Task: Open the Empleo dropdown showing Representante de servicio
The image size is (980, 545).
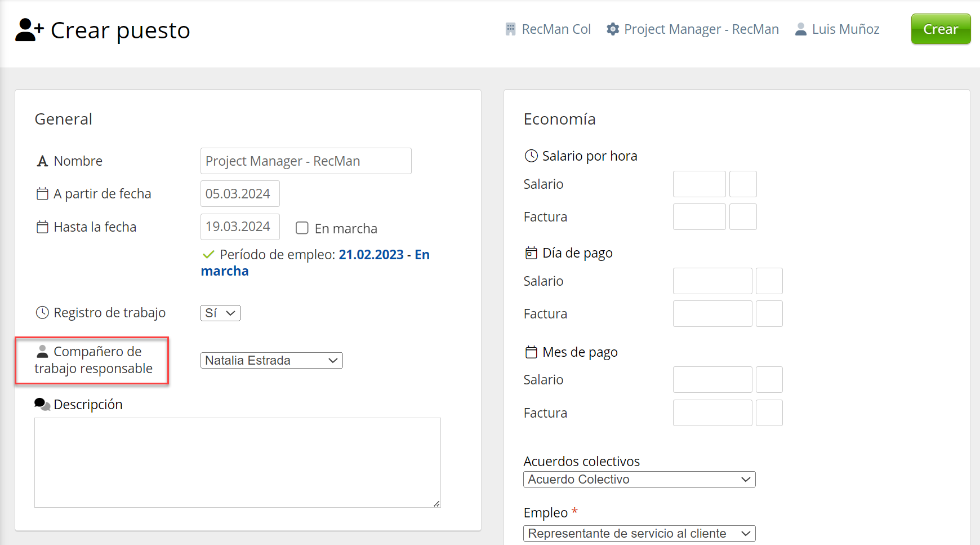Action: tap(639, 534)
